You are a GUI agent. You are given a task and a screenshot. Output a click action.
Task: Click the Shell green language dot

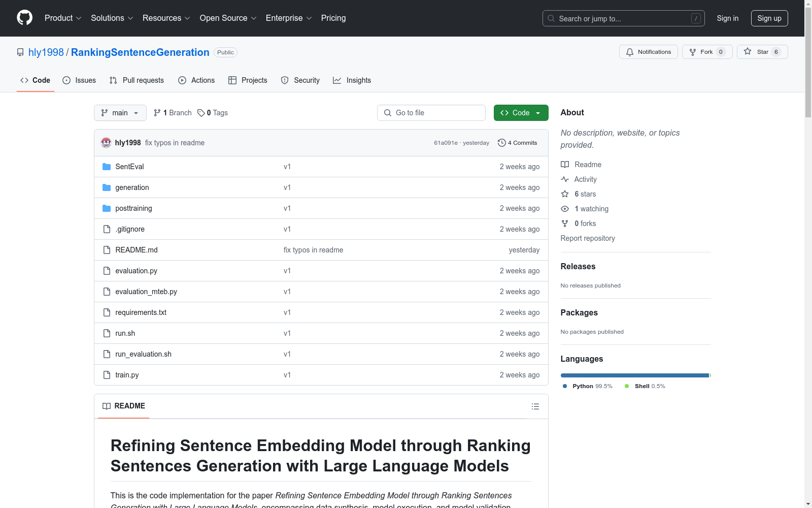[627, 386]
